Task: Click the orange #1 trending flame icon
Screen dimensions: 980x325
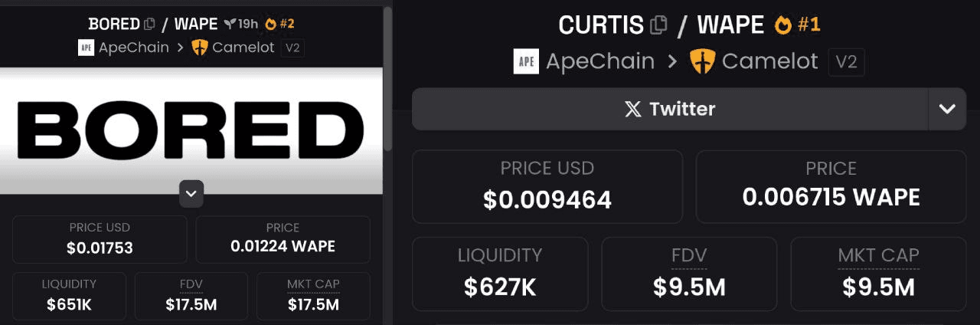Action: [x=782, y=25]
